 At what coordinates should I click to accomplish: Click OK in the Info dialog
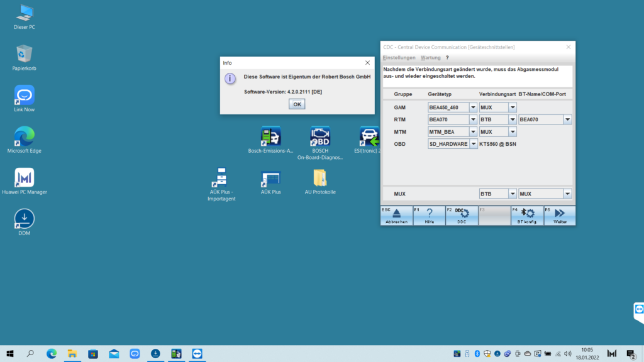point(297,104)
